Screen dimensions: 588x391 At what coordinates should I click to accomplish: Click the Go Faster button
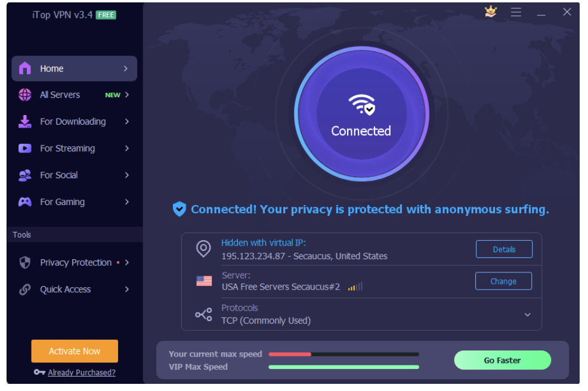502,360
